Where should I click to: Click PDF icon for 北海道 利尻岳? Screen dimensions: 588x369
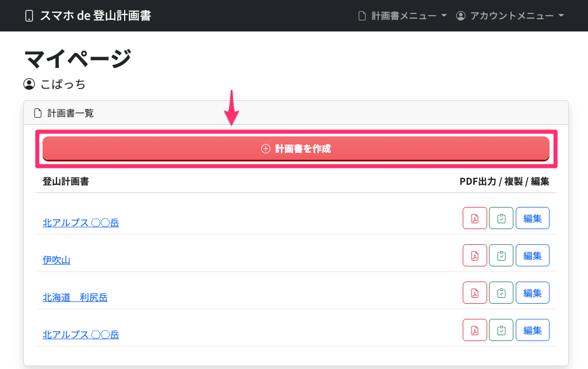(x=475, y=293)
